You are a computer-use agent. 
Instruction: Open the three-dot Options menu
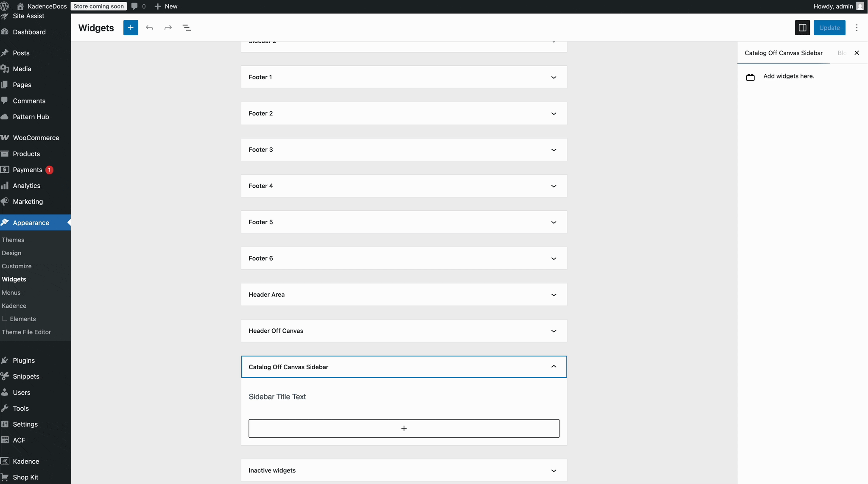coord(857,27)
